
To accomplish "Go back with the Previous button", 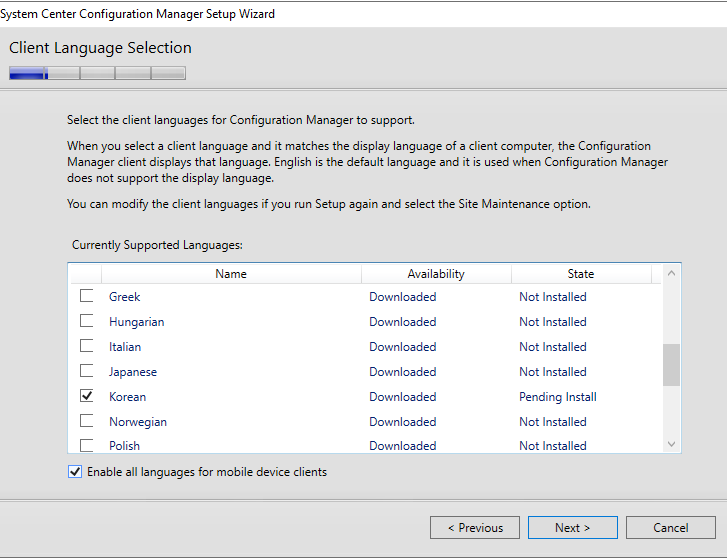I will 475,528.
